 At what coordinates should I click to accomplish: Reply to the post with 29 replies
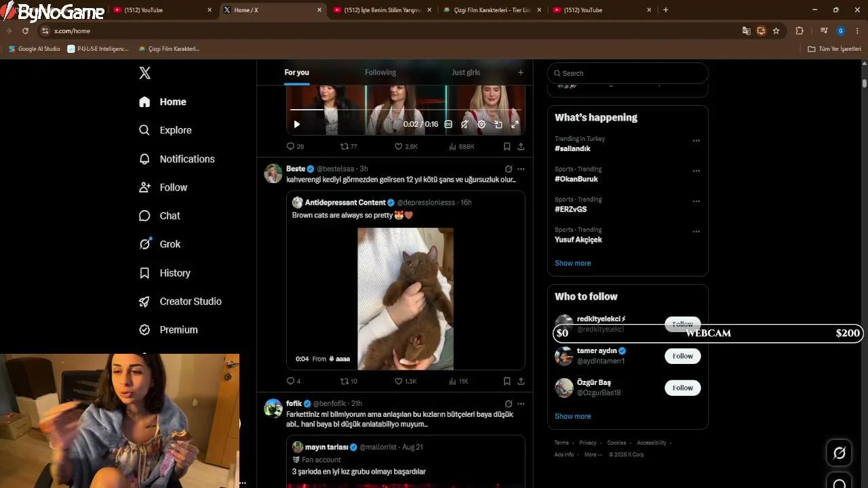[295, 146]
